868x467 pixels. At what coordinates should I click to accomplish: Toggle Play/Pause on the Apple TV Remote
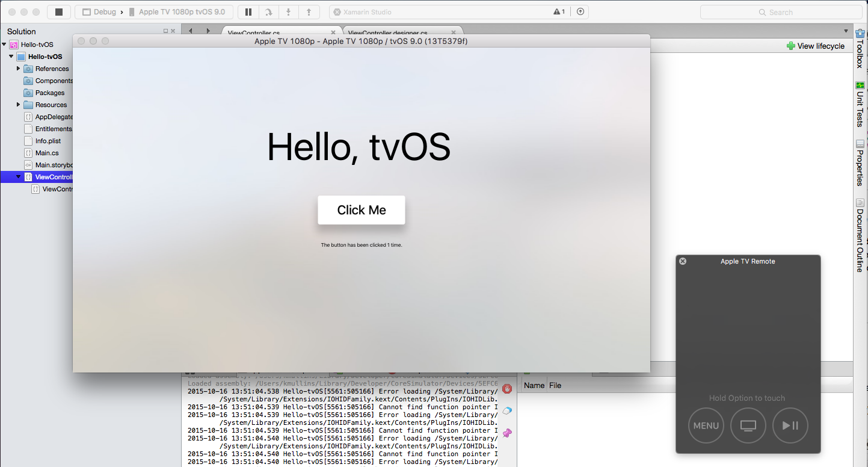point(790,425)
